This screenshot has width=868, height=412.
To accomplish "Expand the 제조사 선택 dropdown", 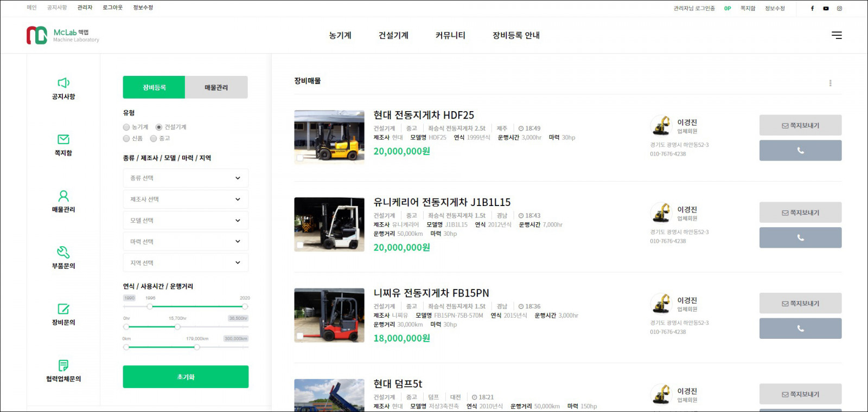I will [x=186, y=199].
